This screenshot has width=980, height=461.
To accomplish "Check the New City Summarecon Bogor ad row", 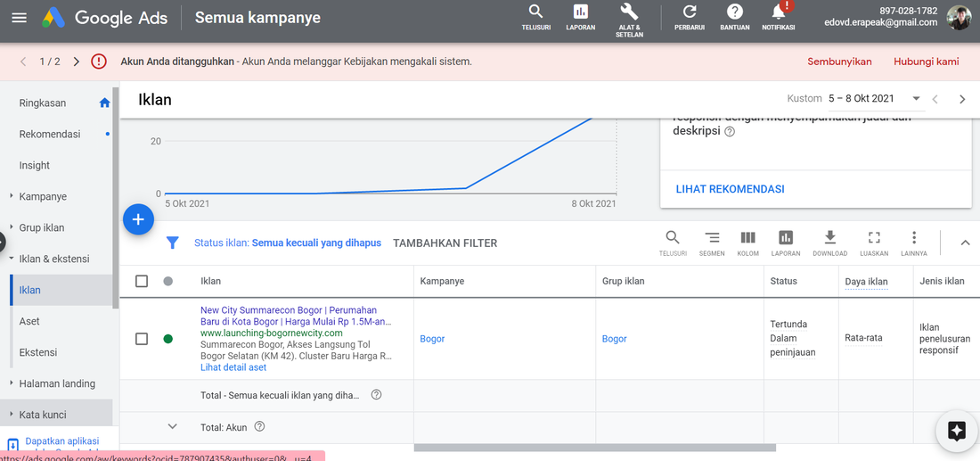I will 142,339.
